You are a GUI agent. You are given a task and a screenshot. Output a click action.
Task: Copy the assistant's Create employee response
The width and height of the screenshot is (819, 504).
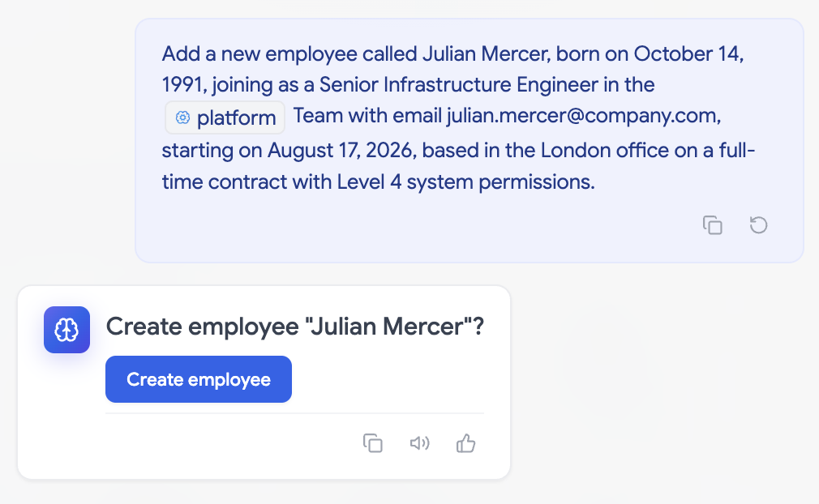coord(373,443)
